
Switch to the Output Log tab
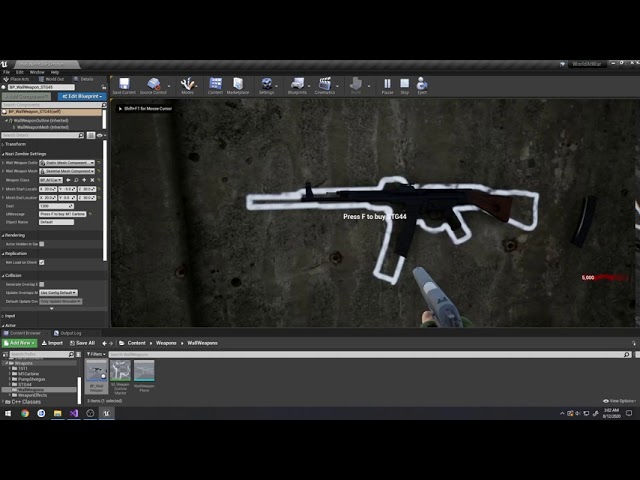coord(68,333)
